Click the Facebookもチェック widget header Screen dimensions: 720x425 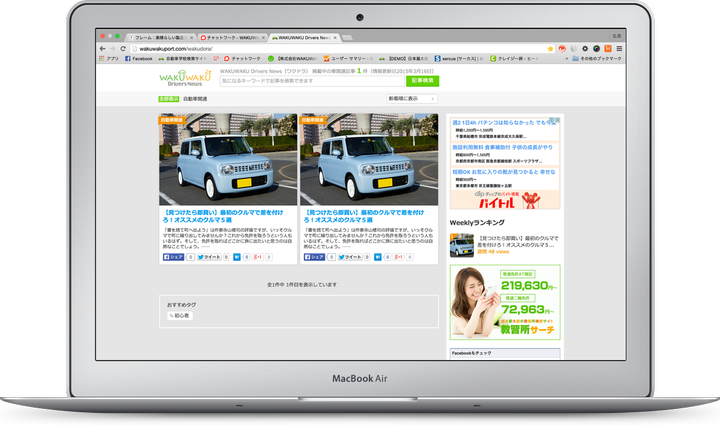(505, 353)
